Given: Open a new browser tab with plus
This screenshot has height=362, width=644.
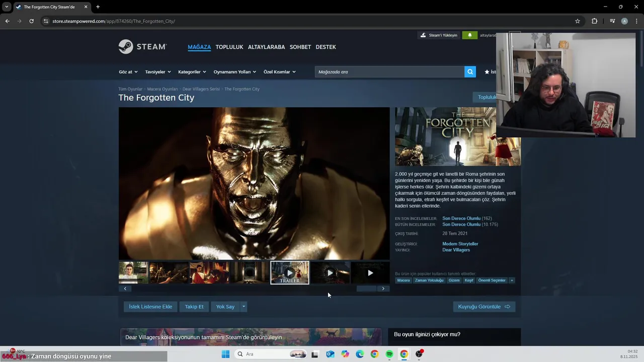Looking at the screenshot, I should (x=98, y=7).
